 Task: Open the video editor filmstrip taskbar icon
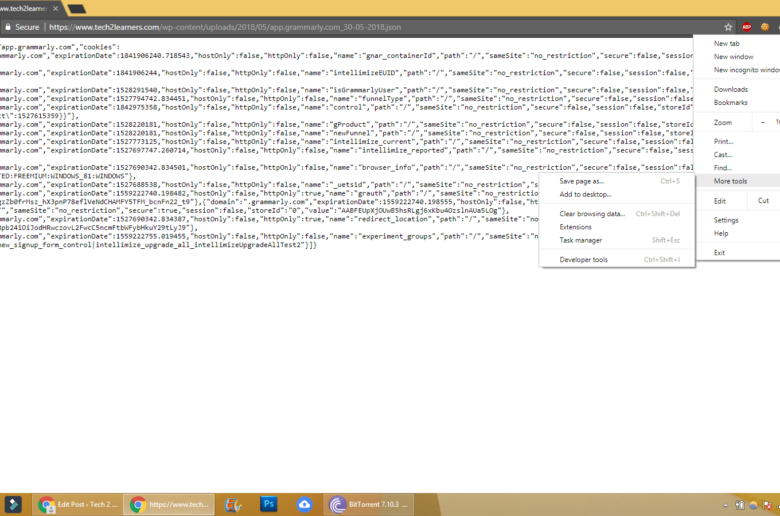233,505
